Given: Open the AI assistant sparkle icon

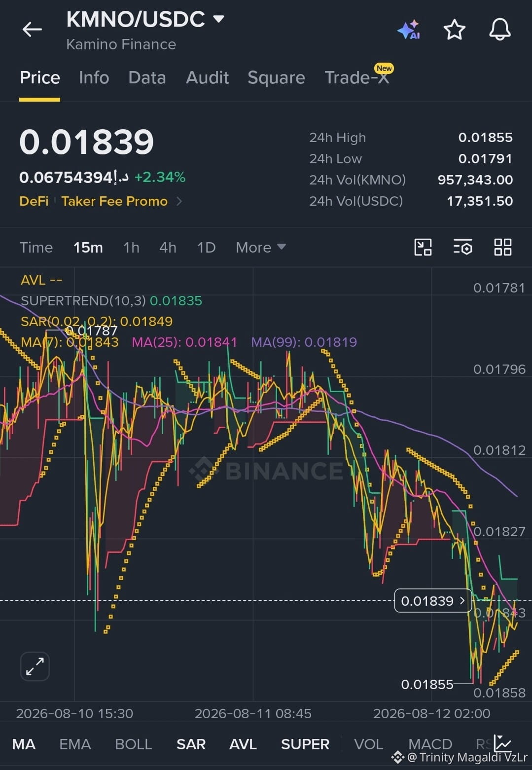Looking at the screenshot, I should pyautogui.click(x=409, y=30).
